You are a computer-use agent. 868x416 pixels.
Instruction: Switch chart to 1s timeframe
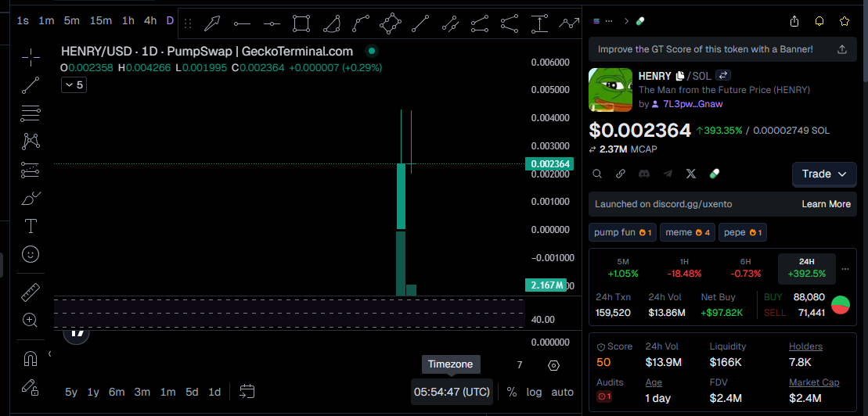tap(23, 21)
